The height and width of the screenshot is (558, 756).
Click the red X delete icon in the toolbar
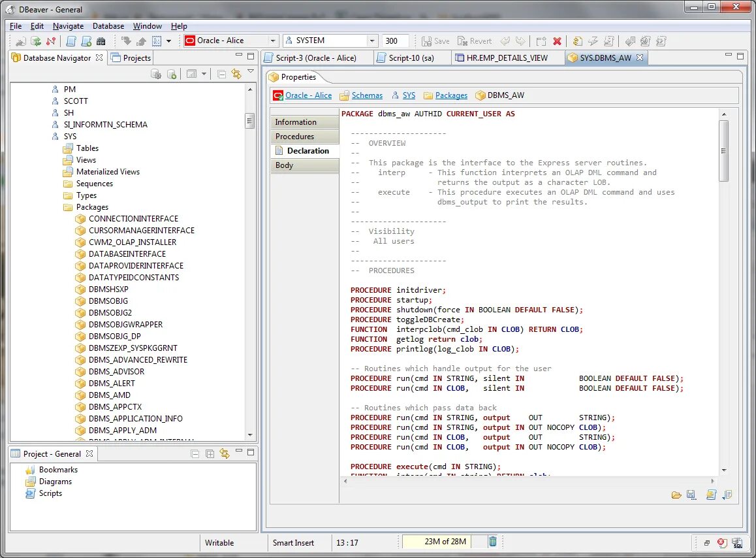tap(557, 41)
